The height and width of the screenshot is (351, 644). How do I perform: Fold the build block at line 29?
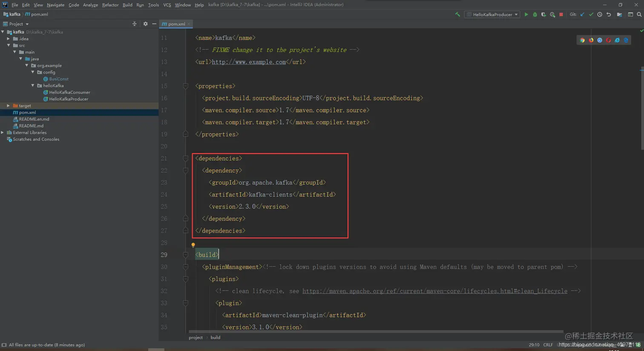185,255
